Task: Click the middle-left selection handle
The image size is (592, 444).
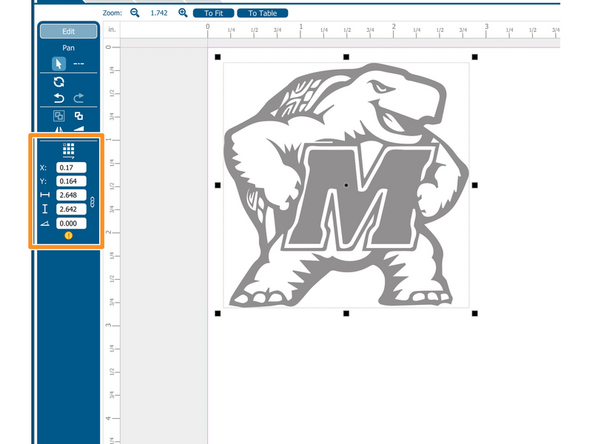Action: [218, 185]
